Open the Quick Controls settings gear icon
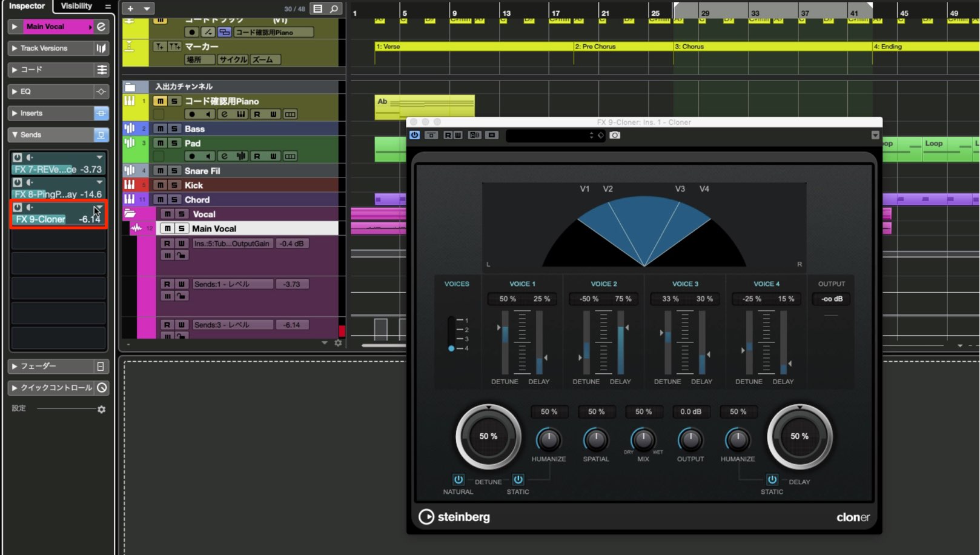 point(101,410)
